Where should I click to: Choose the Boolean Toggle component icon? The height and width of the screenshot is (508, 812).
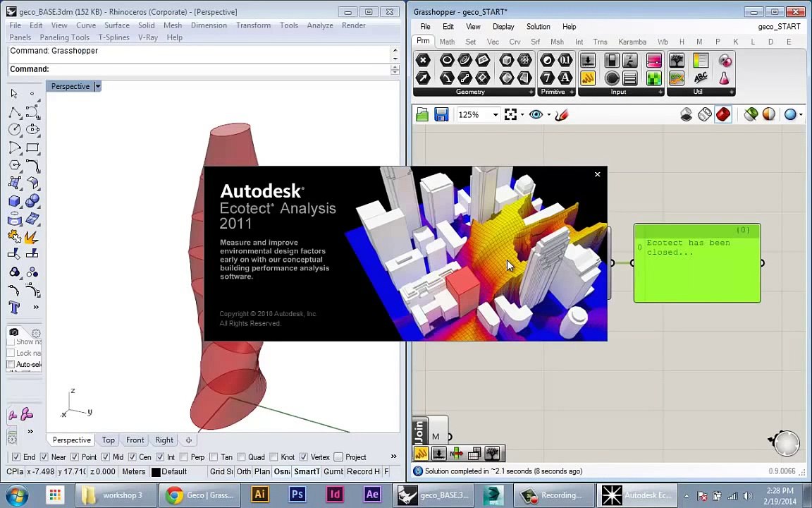coord(612,61)
